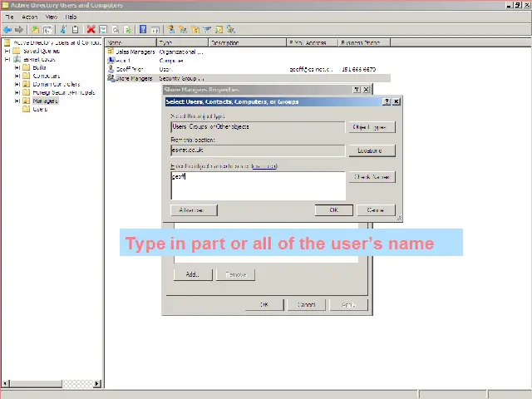
Task: Open the Action menu
Action: point(30,17)
